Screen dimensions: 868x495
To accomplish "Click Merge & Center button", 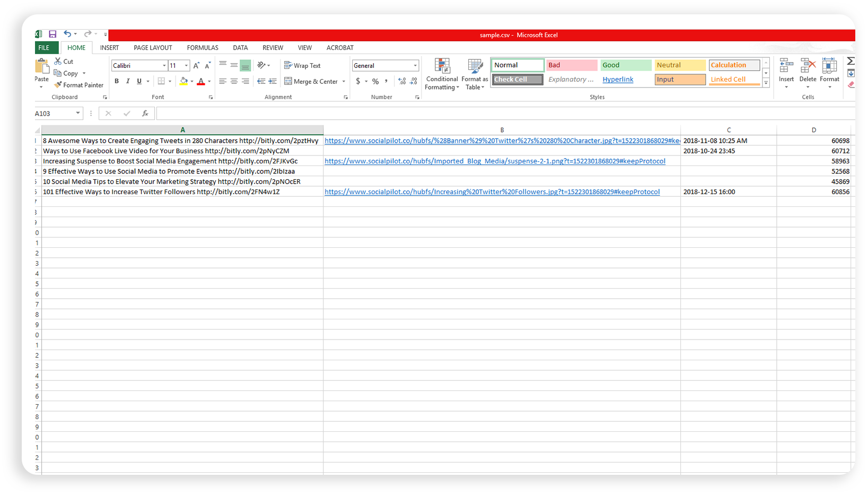I will click(x=311, y=81).
